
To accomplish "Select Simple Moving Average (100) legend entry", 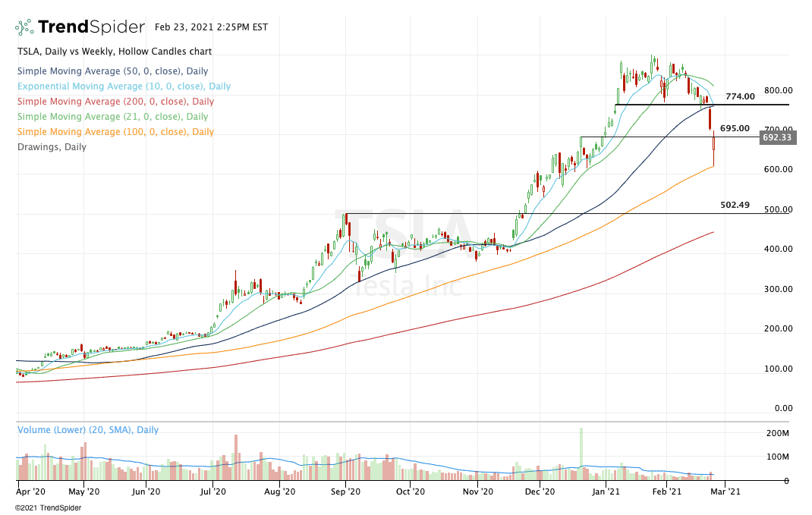I will [x=115, y=131].
